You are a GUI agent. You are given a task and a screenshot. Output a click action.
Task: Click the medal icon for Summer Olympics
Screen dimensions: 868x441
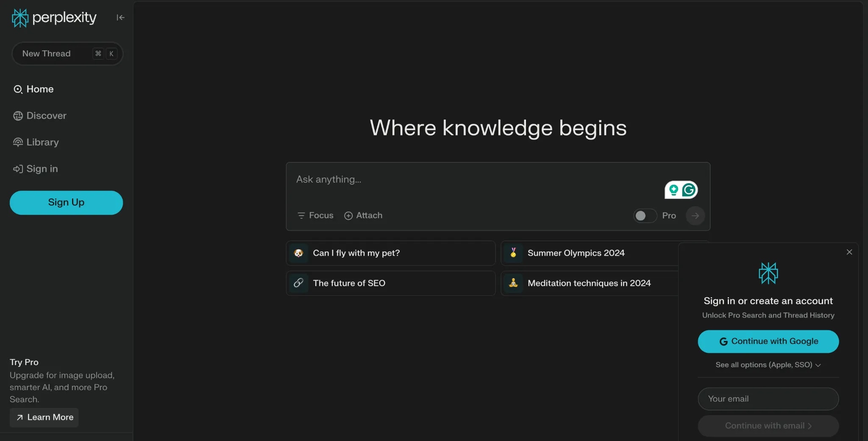[x=513, y=253]
